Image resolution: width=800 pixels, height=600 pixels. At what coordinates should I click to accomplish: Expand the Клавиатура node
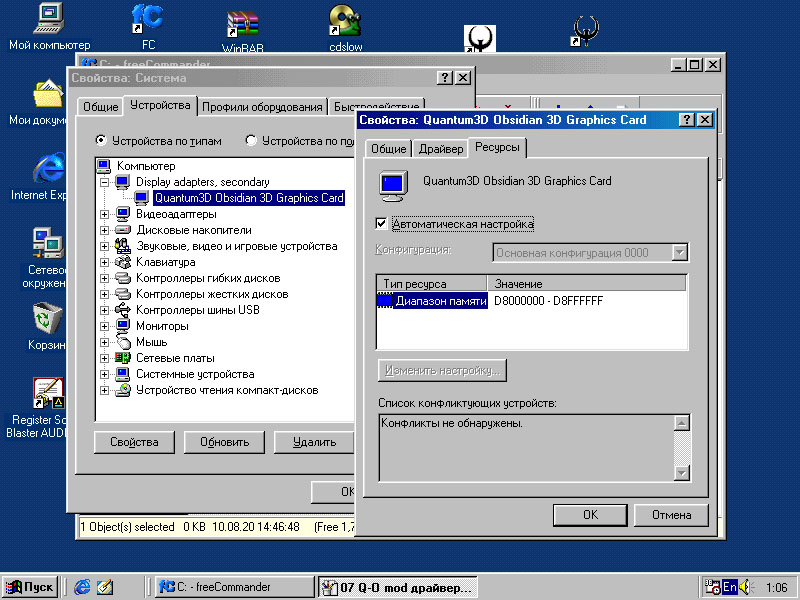click(x=104, y=262)
